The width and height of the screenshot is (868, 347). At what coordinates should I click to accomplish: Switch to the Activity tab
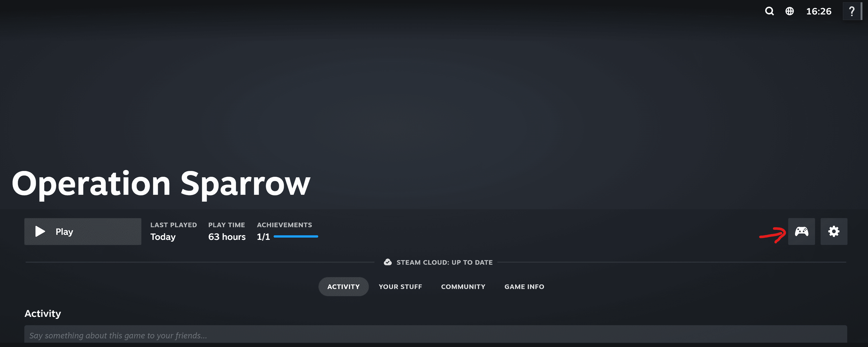(343, 287)
